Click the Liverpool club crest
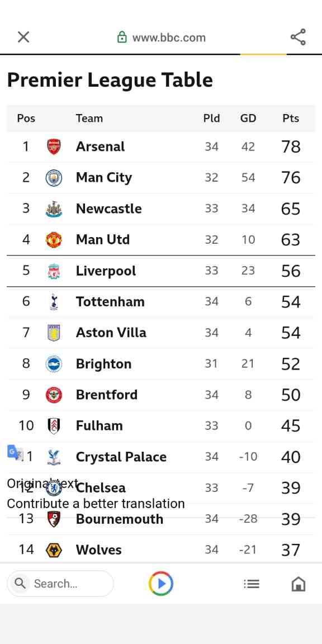The image size is (322, 644). click(54, 271)
